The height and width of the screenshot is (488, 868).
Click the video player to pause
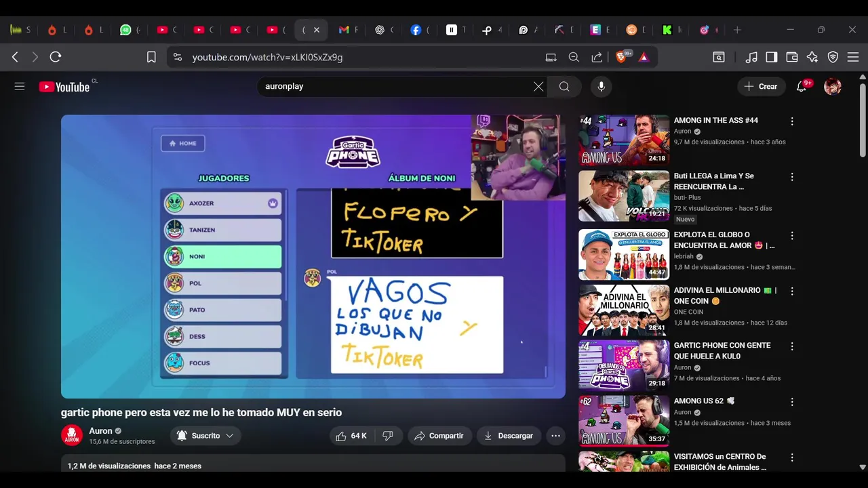coord(313,256)
